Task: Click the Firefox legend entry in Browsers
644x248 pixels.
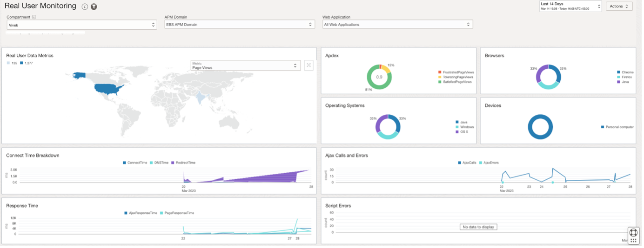Action: pos(624,77)
